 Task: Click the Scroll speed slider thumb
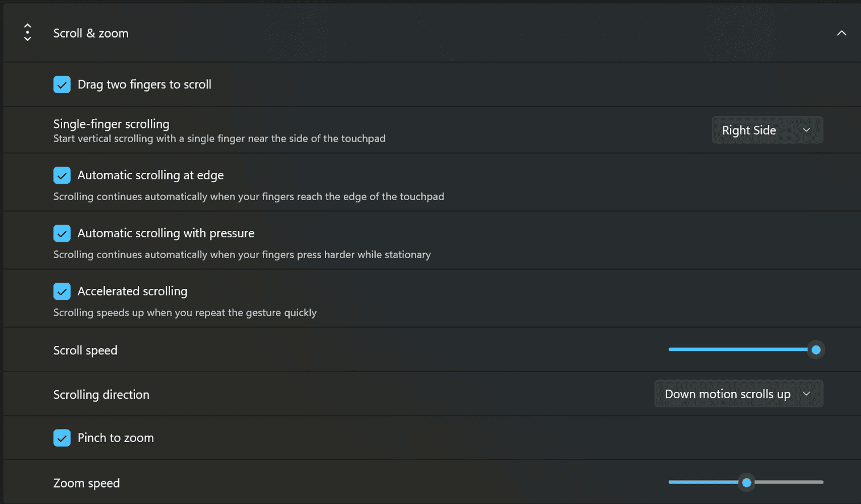click(816, 350)
